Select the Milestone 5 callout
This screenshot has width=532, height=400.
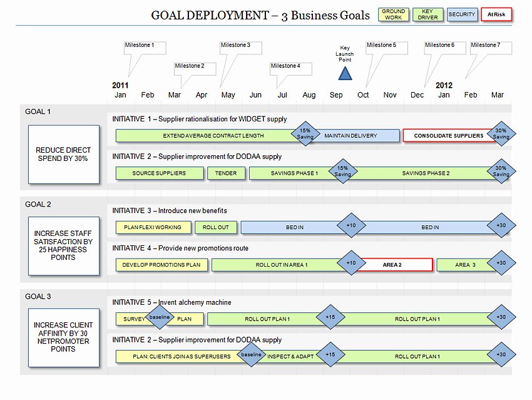[387, 48]
